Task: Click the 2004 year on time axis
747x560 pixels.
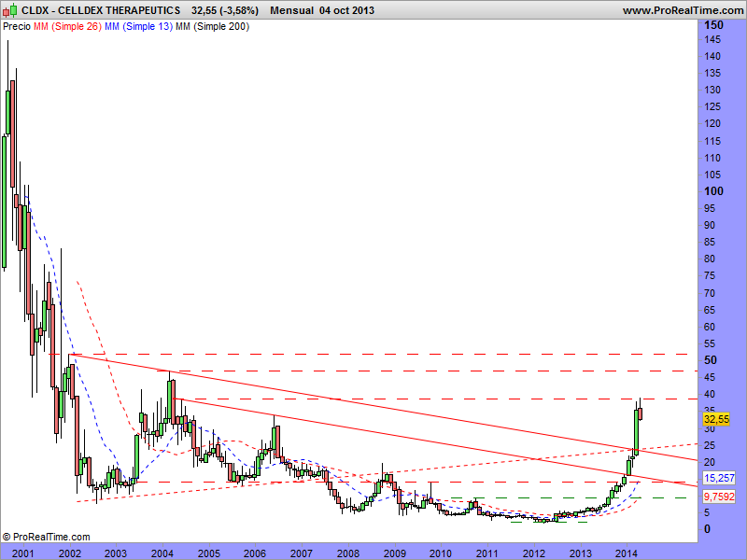Action: tap(162, 553)
